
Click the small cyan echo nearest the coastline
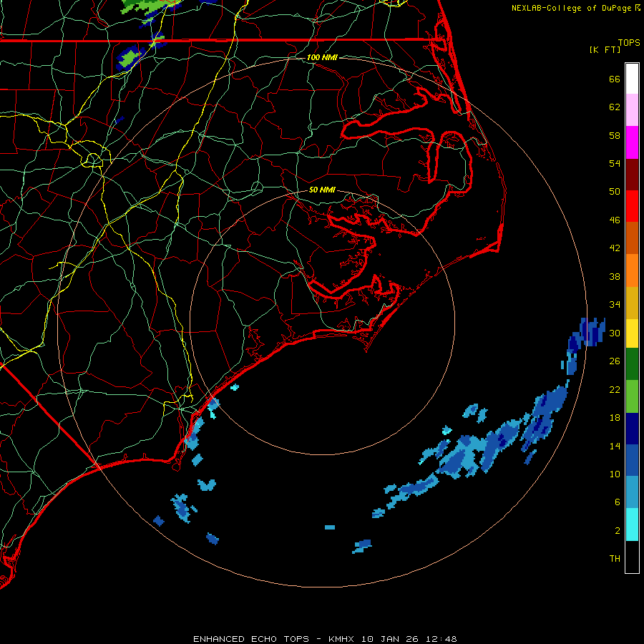pos(235,387)
